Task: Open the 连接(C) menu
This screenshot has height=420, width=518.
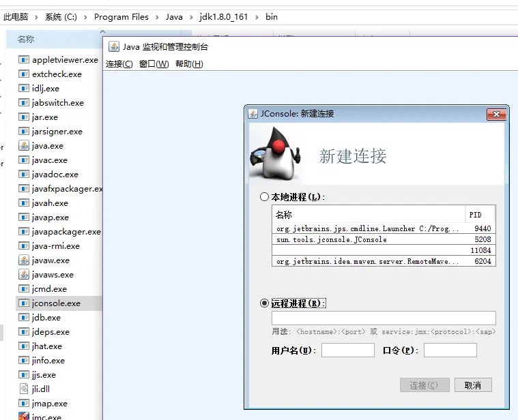Action: pyautogui.click(x=119, y=64)
